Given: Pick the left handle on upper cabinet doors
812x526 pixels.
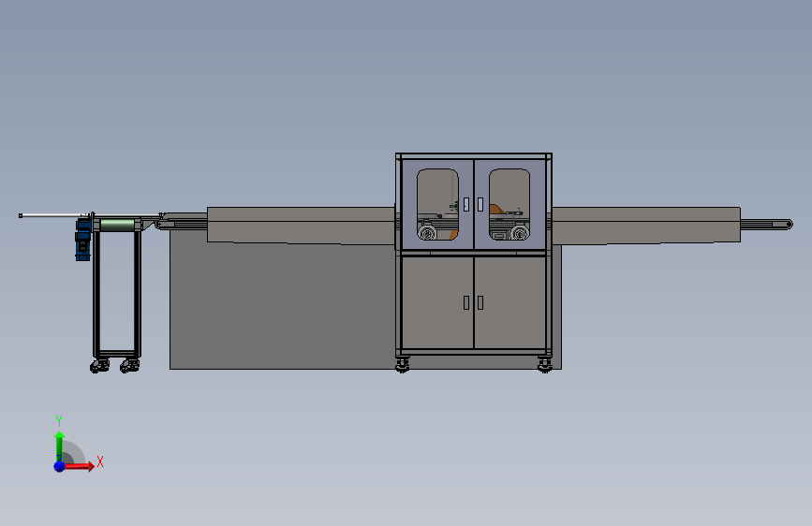Looking at the screenshot, I should (x=466, y=204).
